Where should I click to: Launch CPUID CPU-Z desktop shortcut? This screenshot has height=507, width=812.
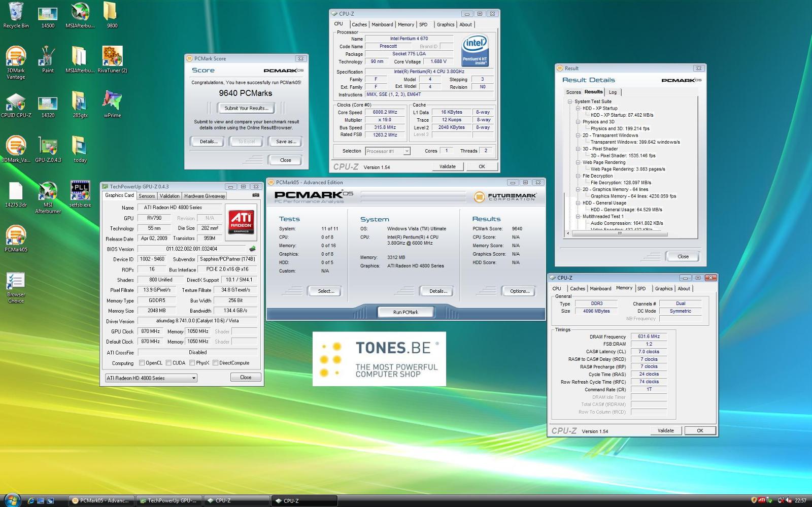point(16,105)
